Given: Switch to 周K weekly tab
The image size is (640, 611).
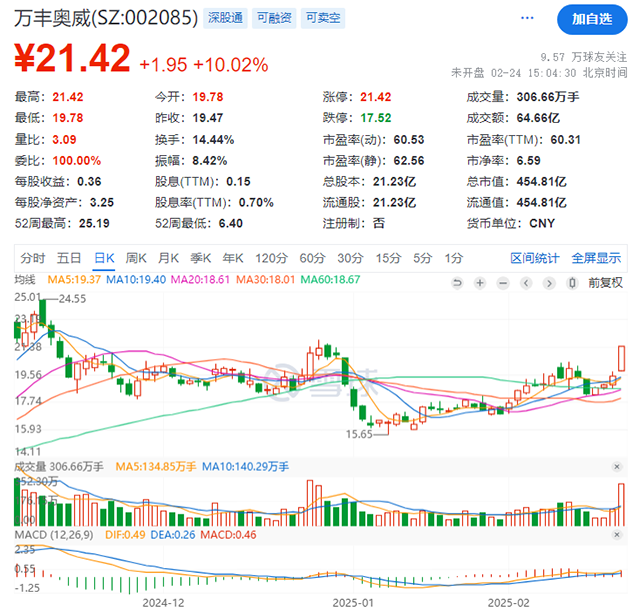Looking at the screenshot, I should [x=136, y=258].
